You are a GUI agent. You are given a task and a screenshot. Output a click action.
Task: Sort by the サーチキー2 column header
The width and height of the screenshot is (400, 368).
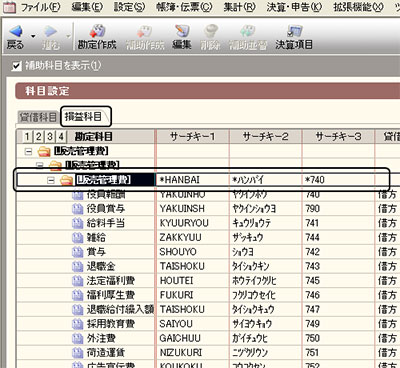coord(265,136)
